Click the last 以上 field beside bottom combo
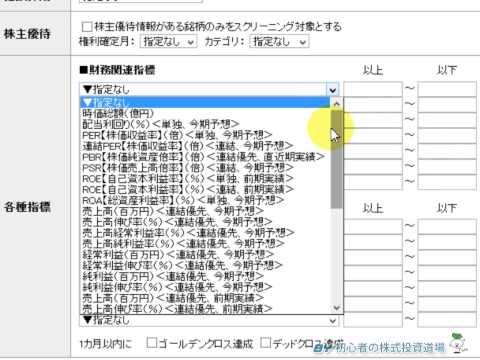Screen dimensions: 480x360 [373, 320]
